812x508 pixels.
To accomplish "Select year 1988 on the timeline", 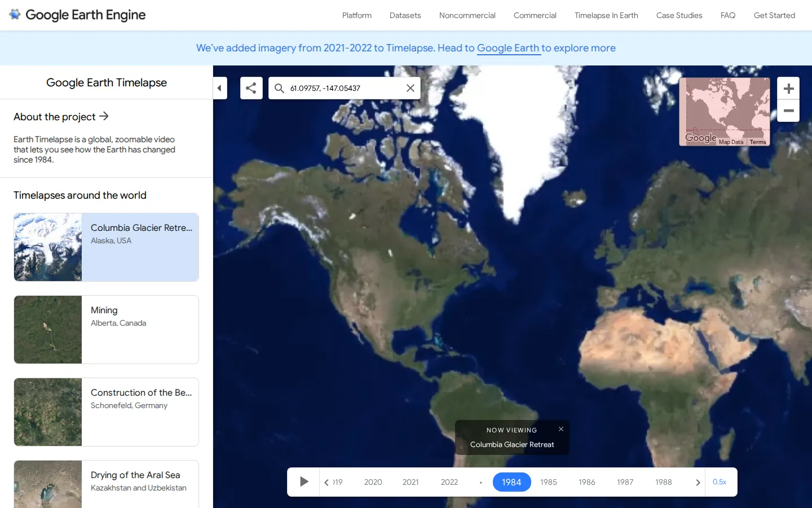I will click(x=664, y=482).
